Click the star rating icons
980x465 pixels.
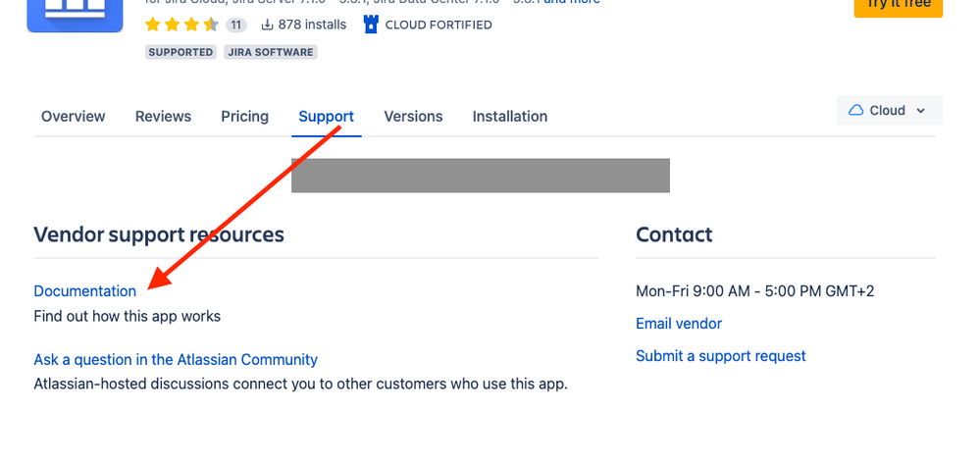(181, 25)
